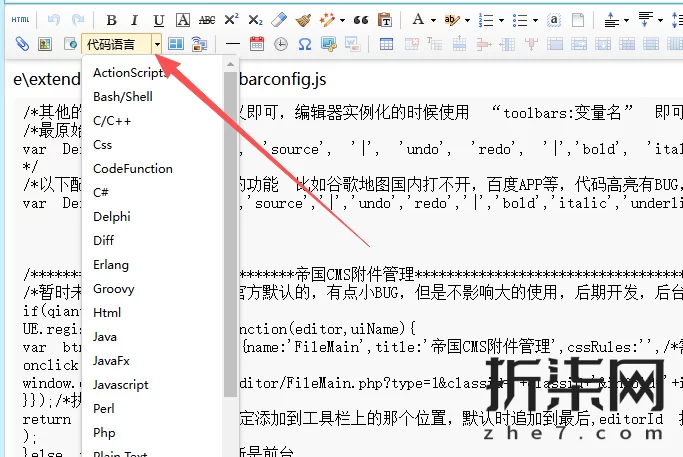Click the Word image transfer icon
The image size is (683, 457).
353,44
